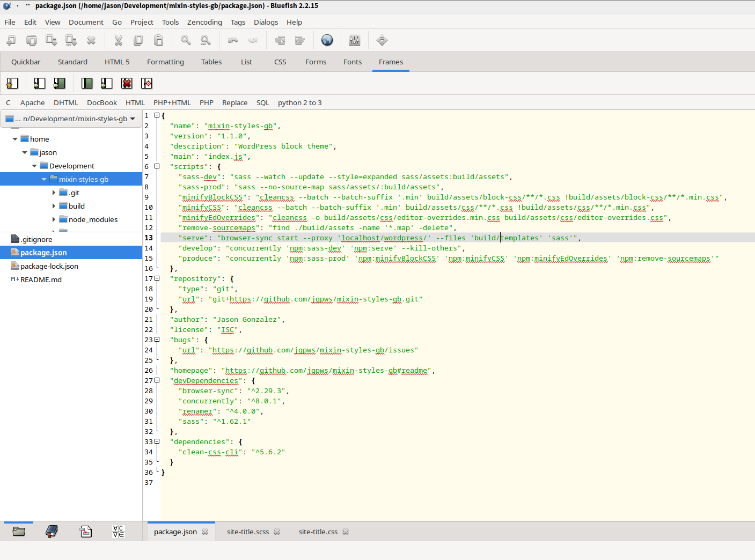The width and height of the screenshot is (755, 560).
Task: Click the red X frame icon
Action: click(x=127, y=83)
